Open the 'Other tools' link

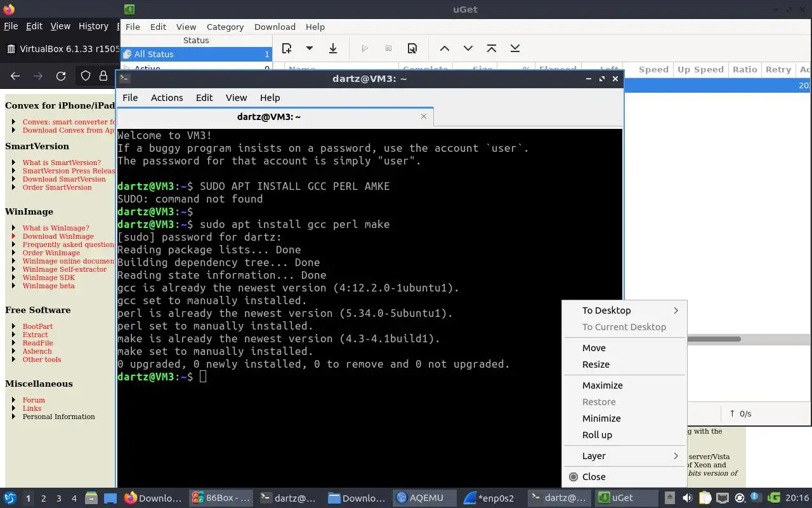click(42, 359)
